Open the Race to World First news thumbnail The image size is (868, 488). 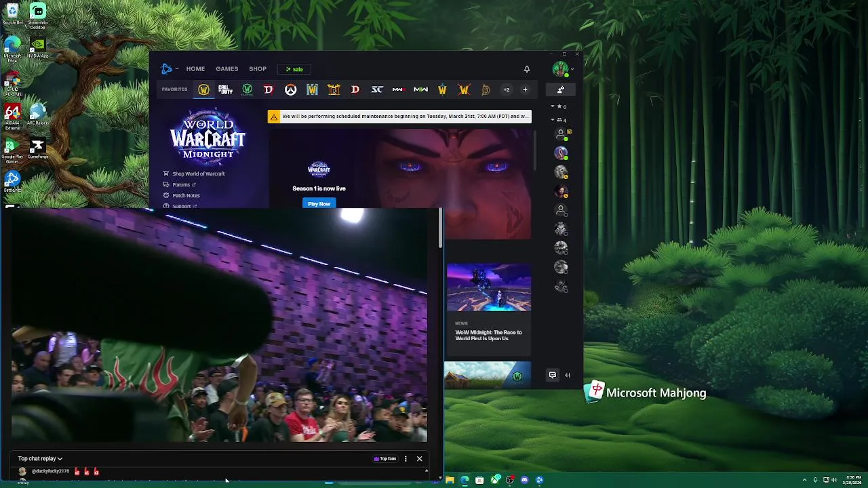click(488, 287)
